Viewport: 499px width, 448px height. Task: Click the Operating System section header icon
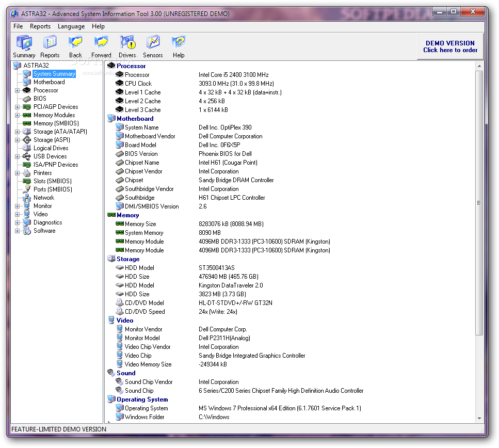coord(111,399)
